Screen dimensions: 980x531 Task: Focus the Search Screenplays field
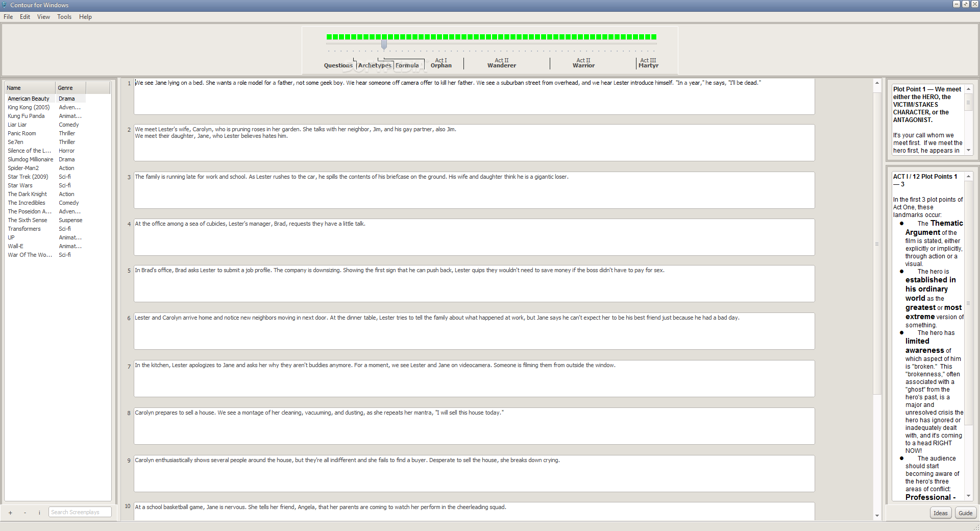(80, 512)
